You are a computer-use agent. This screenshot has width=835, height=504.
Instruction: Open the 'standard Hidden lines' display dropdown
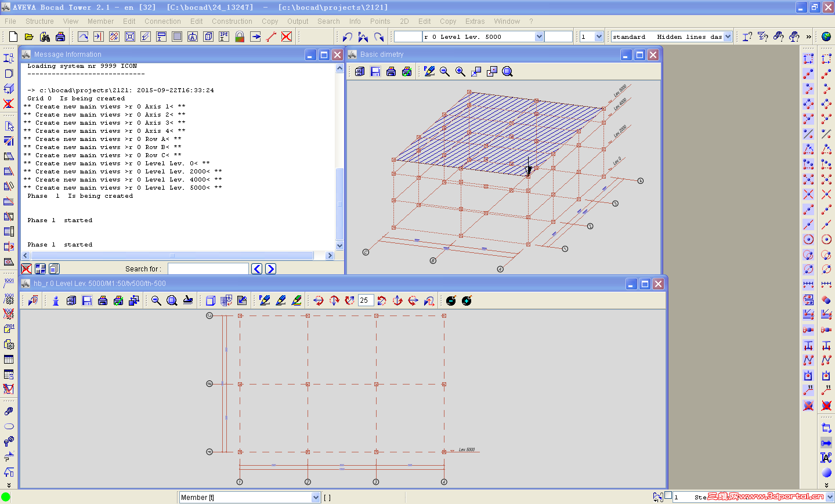pos(728,37)
